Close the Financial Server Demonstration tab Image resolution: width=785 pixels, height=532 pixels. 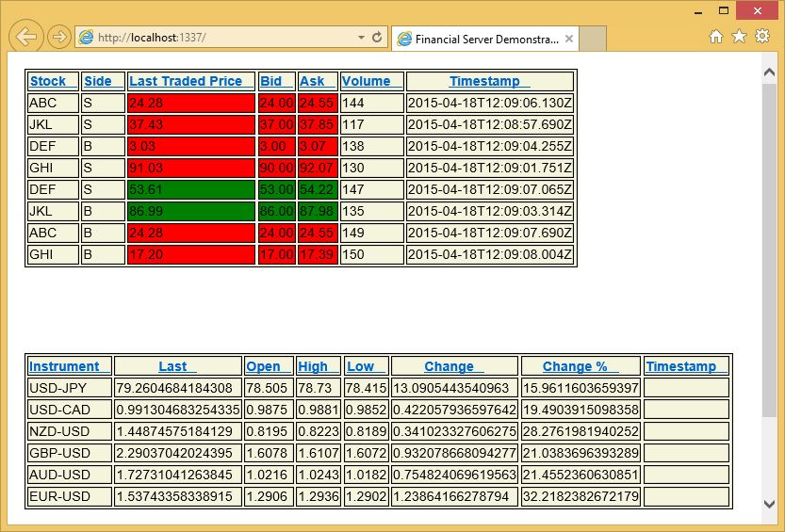pos(569,39)
